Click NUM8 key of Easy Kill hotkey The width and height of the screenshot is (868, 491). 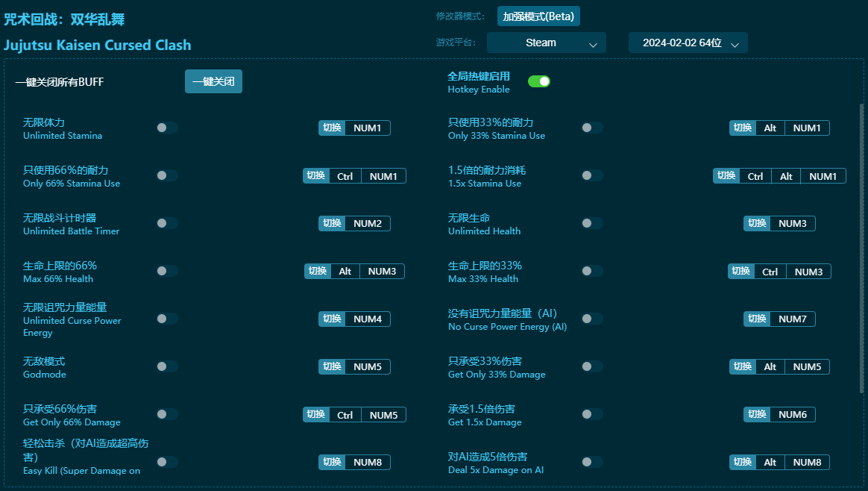(368, 462)
